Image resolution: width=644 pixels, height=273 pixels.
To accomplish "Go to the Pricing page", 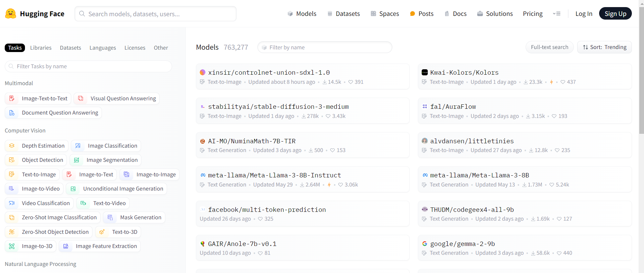I will [533, 14].
